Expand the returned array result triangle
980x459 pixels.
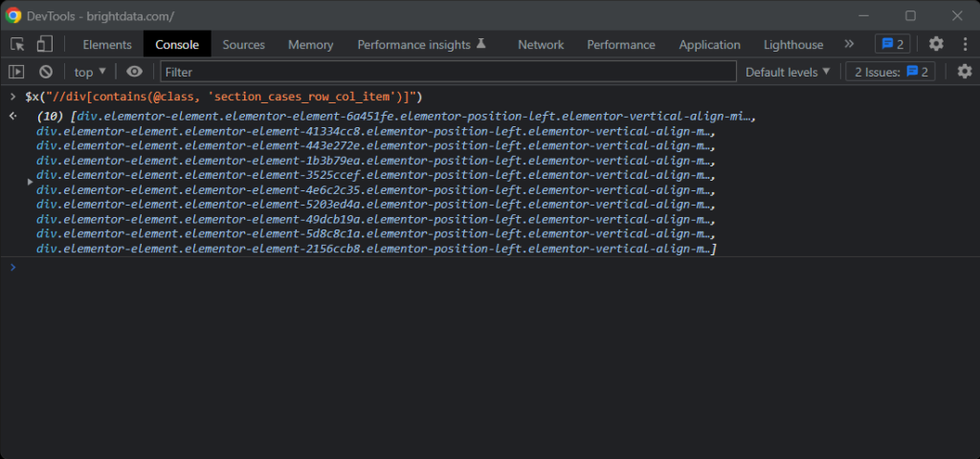[x=31, y=180]
